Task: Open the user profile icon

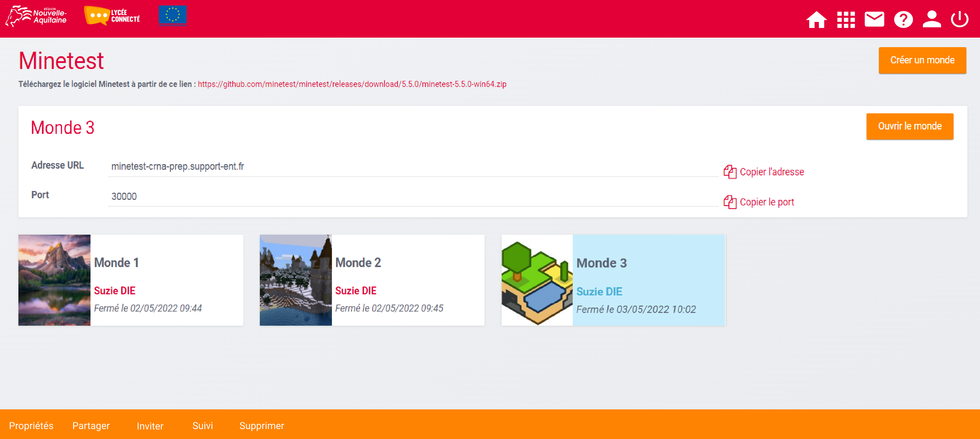Action: [x=932, y=19]
